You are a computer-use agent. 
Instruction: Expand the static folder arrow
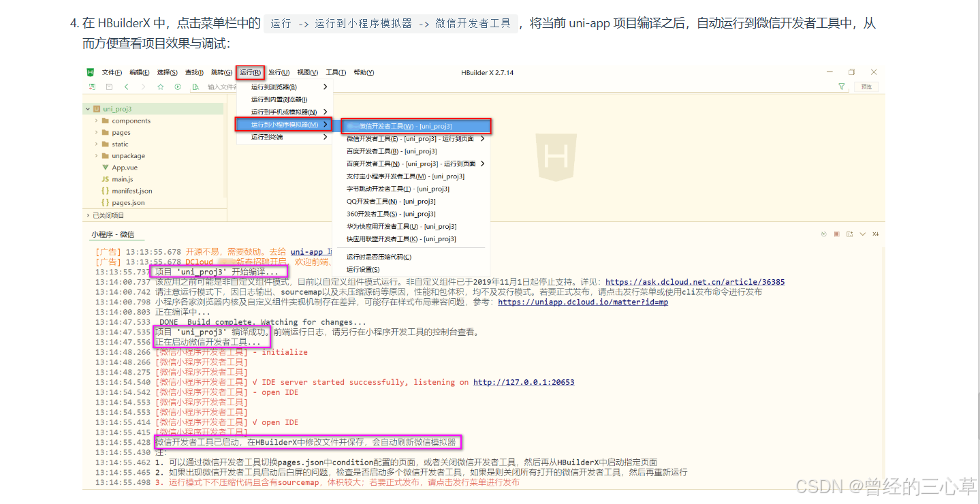click(97, 144)
